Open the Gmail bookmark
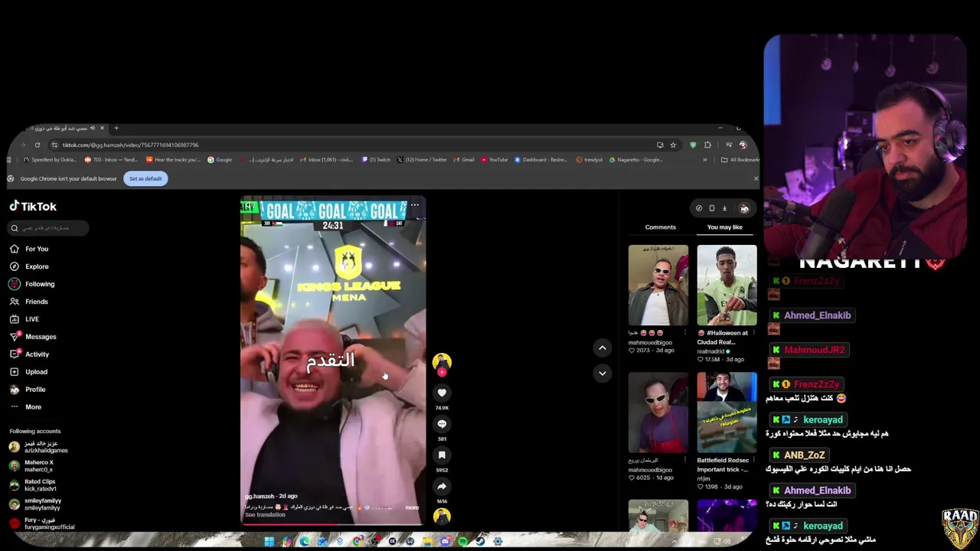 tap(464, 160)
